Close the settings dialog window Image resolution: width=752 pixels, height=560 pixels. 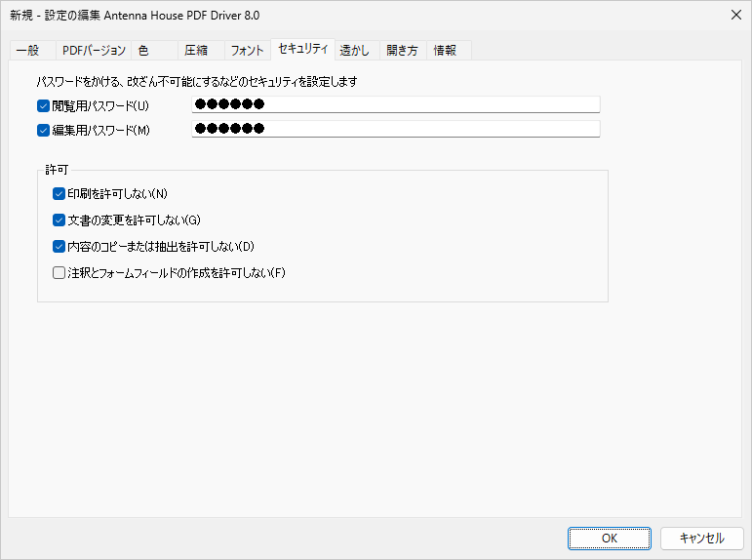(x=733, y=15)
